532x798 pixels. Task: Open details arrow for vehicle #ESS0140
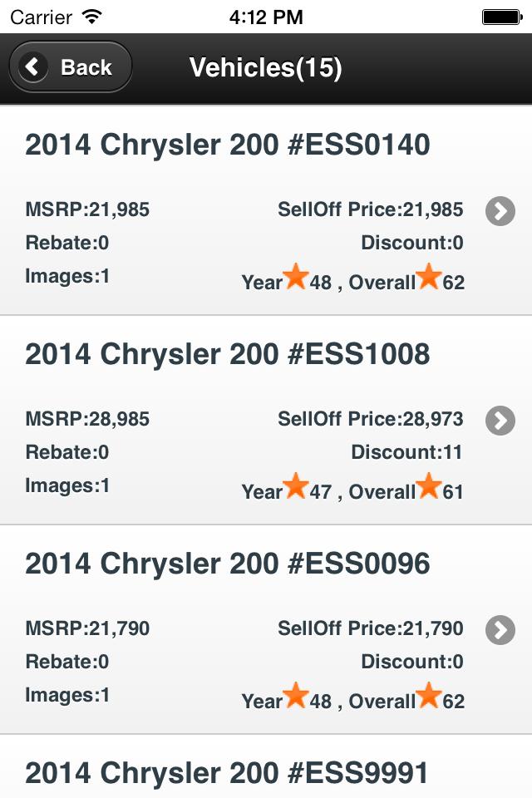500,212
